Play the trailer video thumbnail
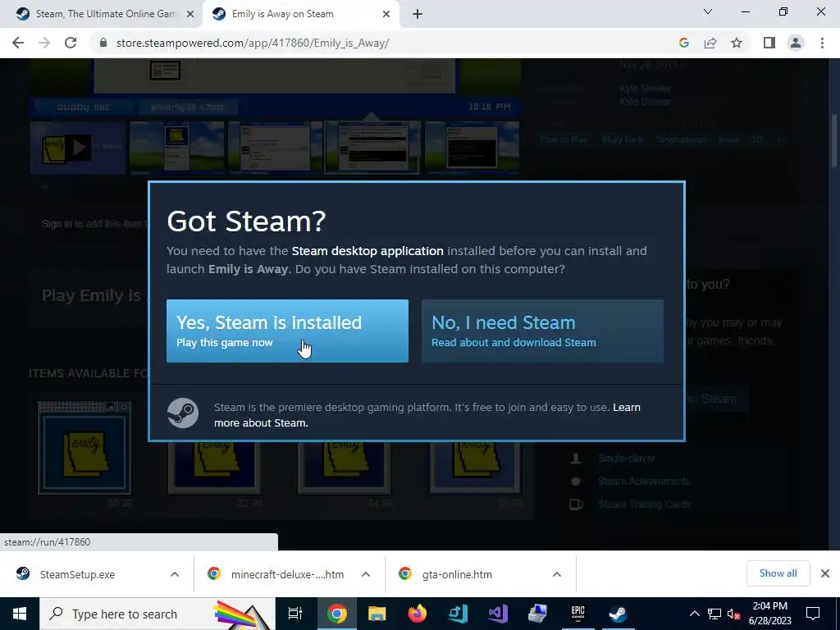 click(78, 148)
